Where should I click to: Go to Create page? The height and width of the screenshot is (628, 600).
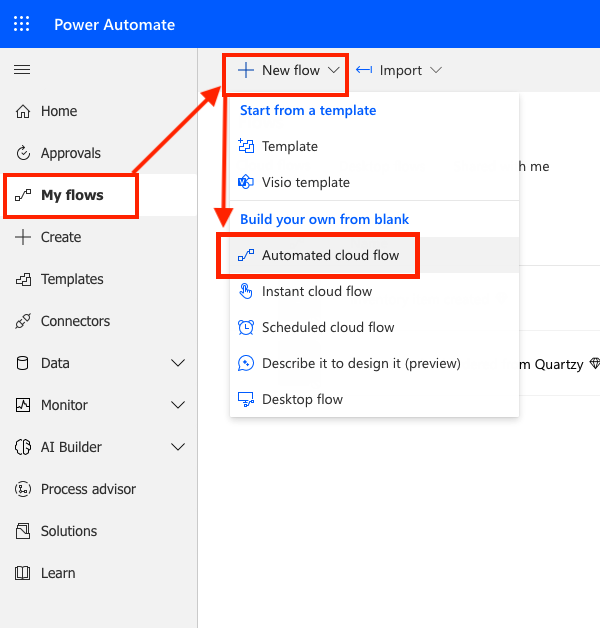(x=99, y=237)
